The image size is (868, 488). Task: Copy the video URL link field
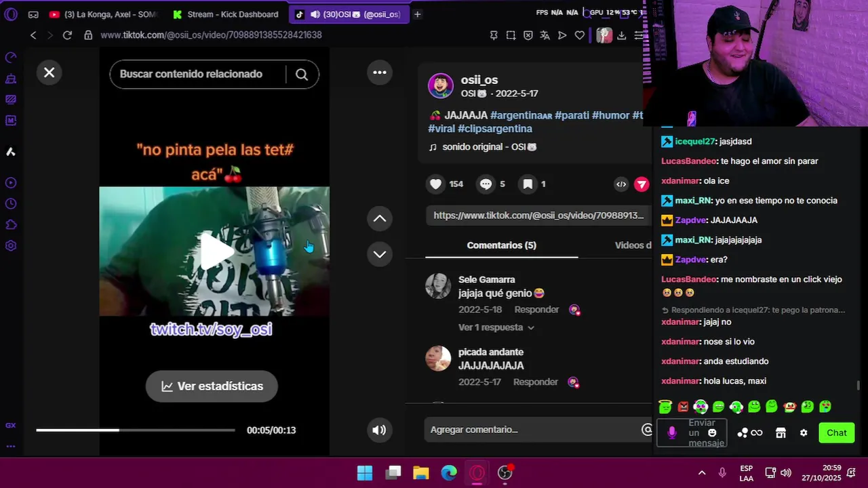tap(538, 216)
